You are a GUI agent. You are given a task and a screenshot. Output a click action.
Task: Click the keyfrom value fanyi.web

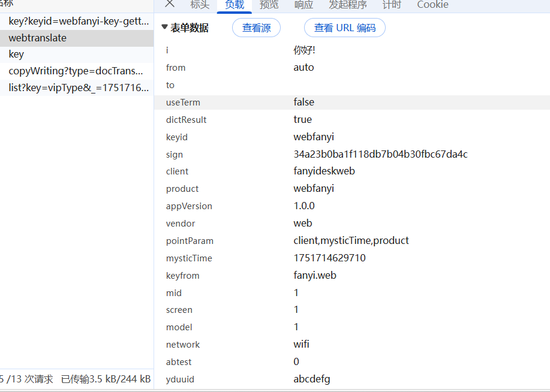(315, 275)
